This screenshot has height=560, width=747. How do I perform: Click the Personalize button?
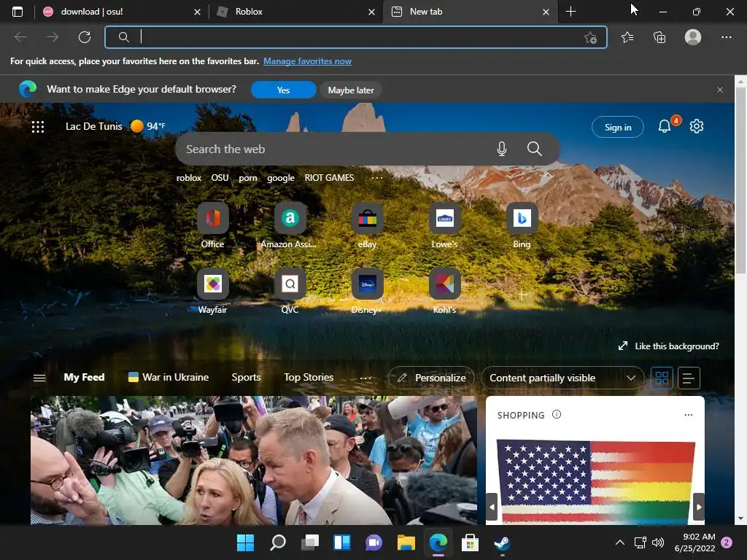coord(431,378)
